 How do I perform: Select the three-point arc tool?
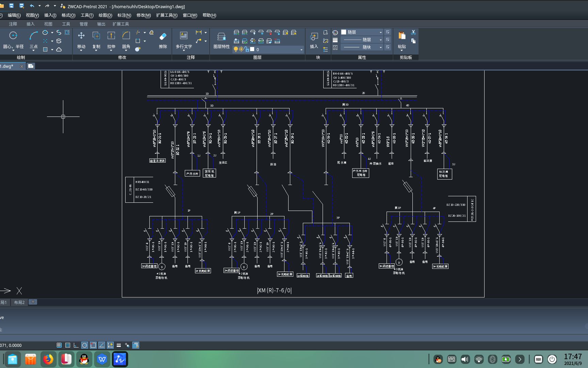[x=33, y=35]
